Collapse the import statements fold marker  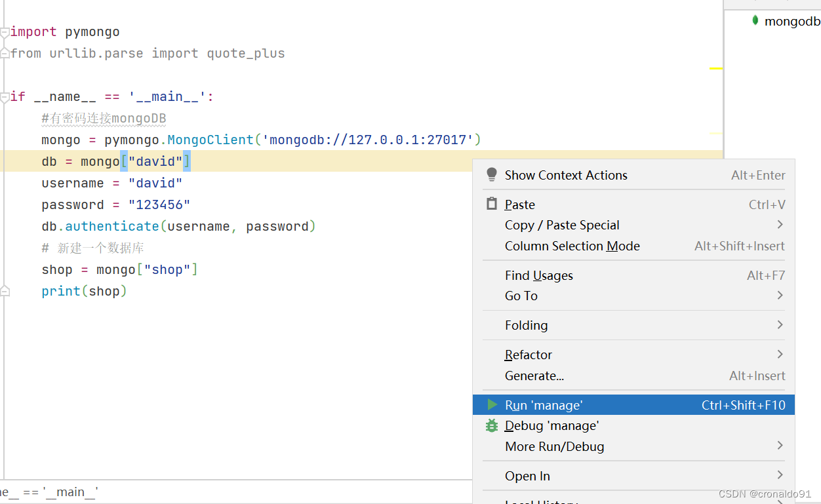coord(5,32)
